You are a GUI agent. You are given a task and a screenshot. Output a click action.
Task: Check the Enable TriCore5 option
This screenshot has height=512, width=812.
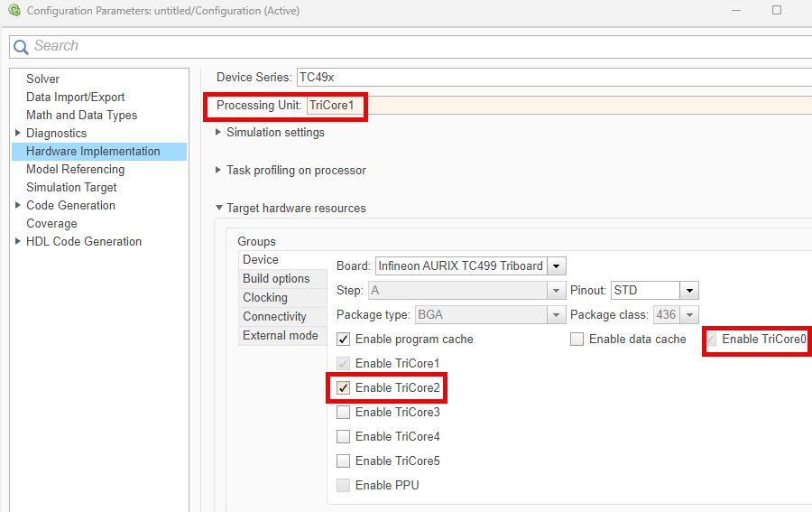click(344, 461)
